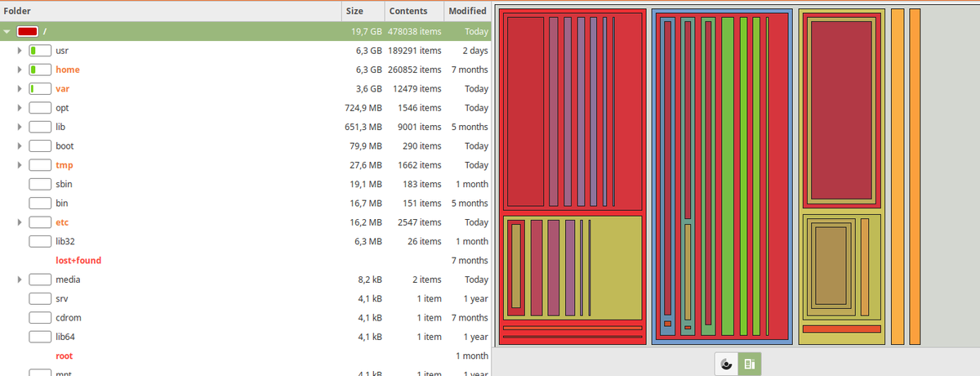Expand the var folder

20,89
